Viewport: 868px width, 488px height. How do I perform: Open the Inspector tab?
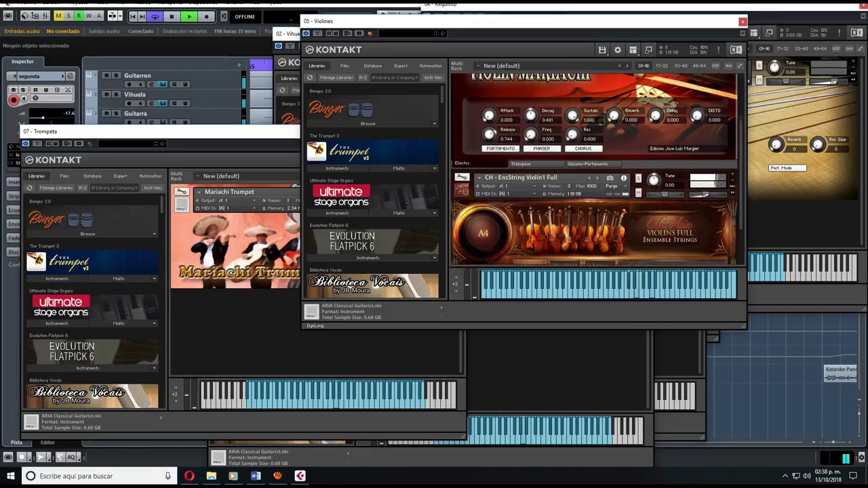click(x=22, y=61)
